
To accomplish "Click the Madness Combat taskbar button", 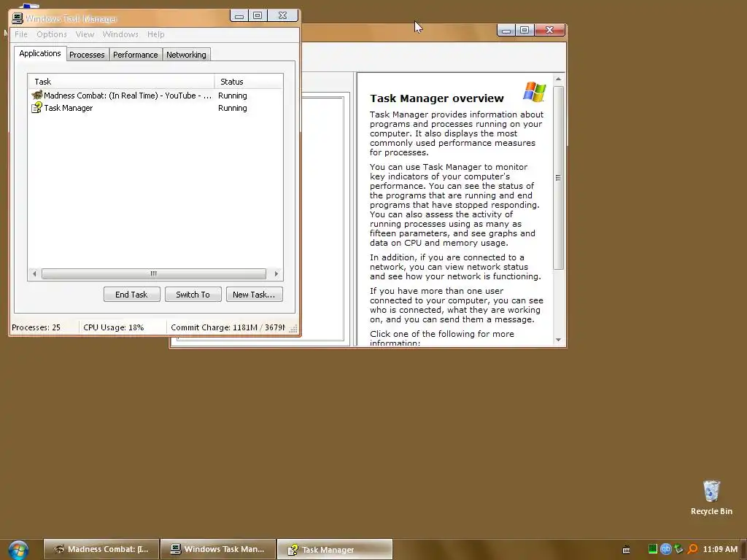I will (x=101, y=550).
